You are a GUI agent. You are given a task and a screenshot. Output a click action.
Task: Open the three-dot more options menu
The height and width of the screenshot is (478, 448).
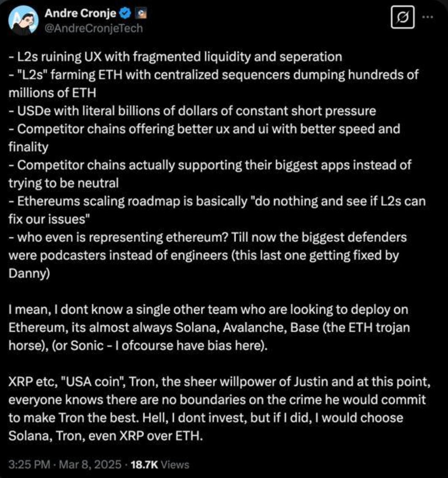click(x=428, y=17)
